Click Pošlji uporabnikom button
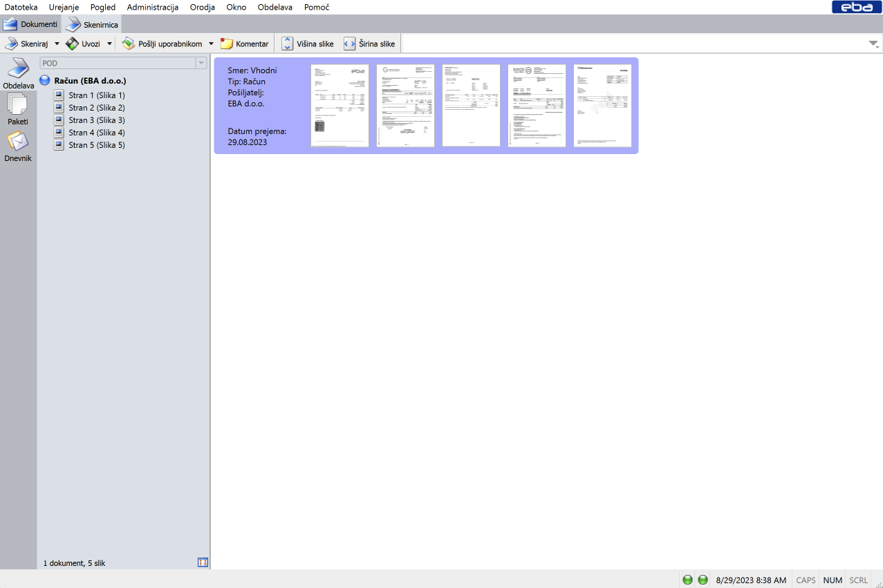 click(x=163, y=44)
